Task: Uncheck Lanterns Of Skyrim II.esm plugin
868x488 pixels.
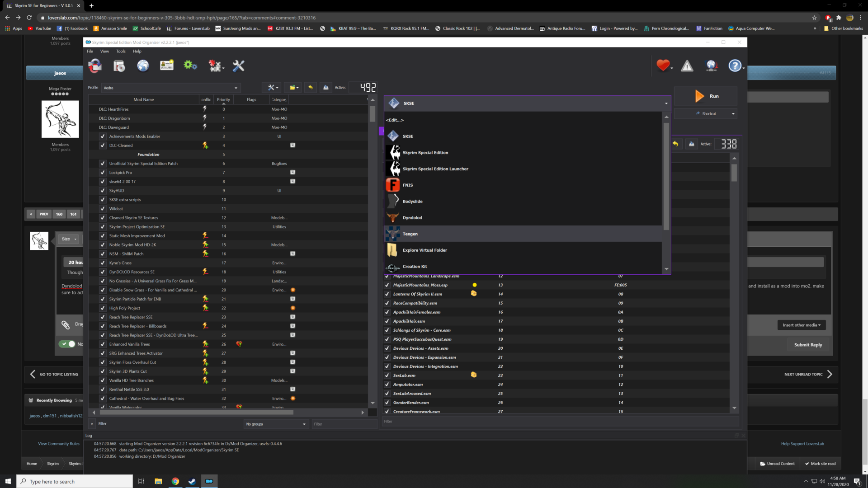Action: point(387,294)
